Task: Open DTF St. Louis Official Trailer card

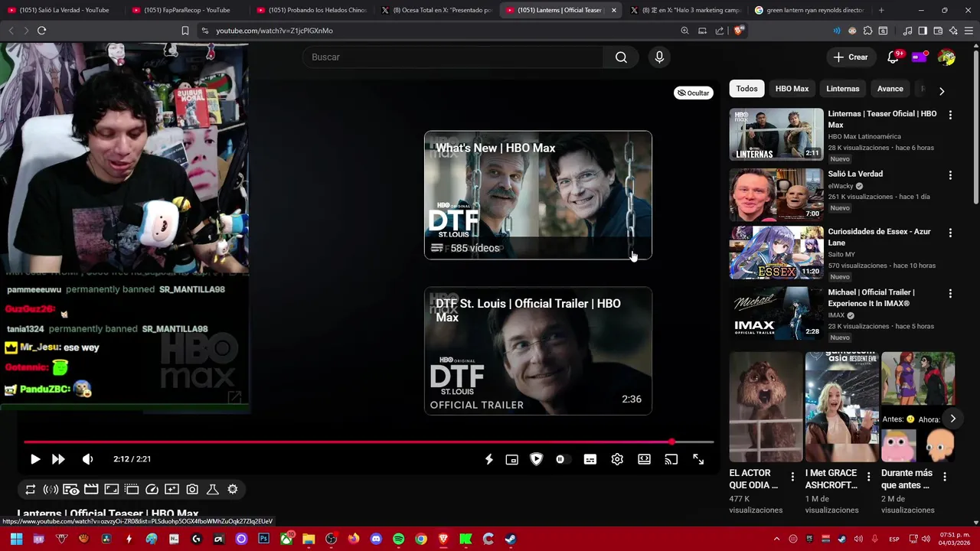Action: (538, 351)
